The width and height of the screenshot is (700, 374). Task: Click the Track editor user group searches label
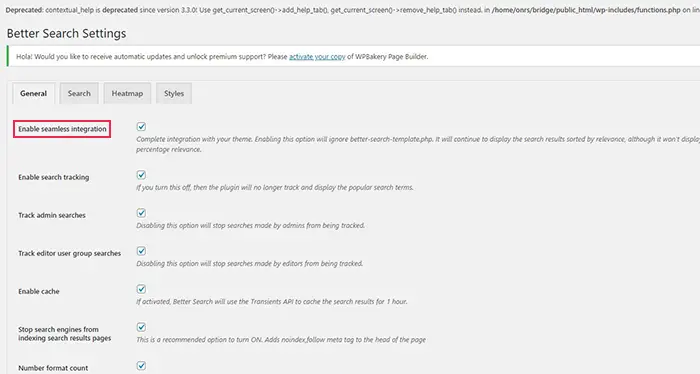[x=70, y=253]
